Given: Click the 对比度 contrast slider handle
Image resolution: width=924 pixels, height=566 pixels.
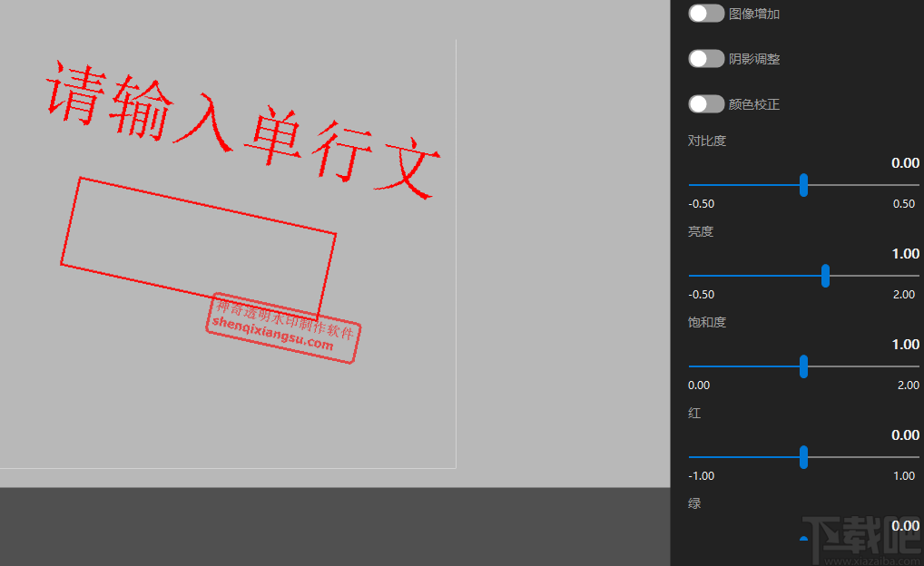Looking at the screenshot, I should click(x=804, y=184).
